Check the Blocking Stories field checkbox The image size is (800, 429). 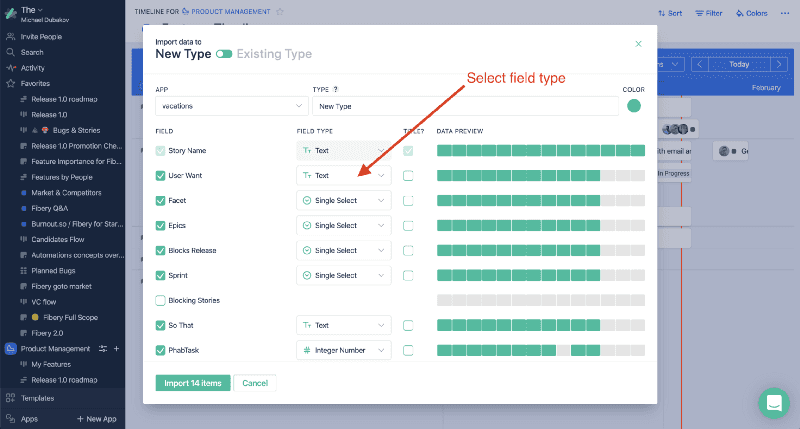point(160,300)
